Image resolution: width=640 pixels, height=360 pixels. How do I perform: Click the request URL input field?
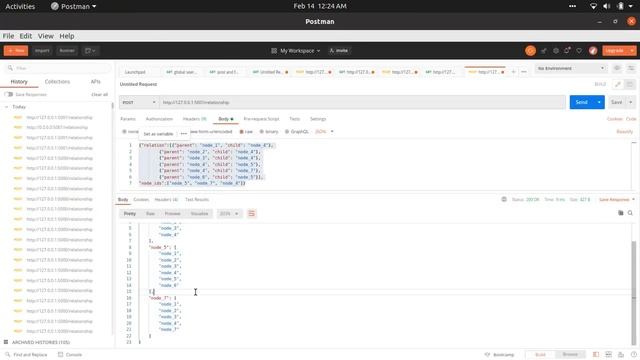[362, 102]
